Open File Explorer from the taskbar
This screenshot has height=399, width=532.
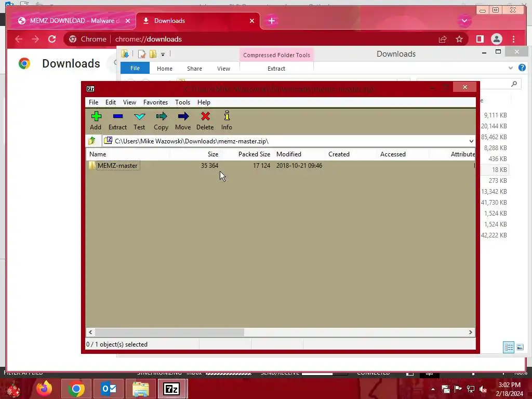(141, 389)
